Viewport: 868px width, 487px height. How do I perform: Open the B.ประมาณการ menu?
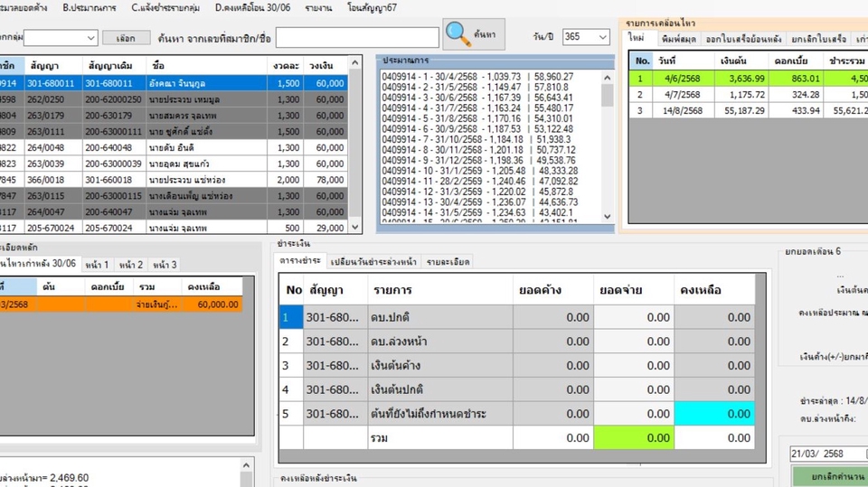[90, 7]
